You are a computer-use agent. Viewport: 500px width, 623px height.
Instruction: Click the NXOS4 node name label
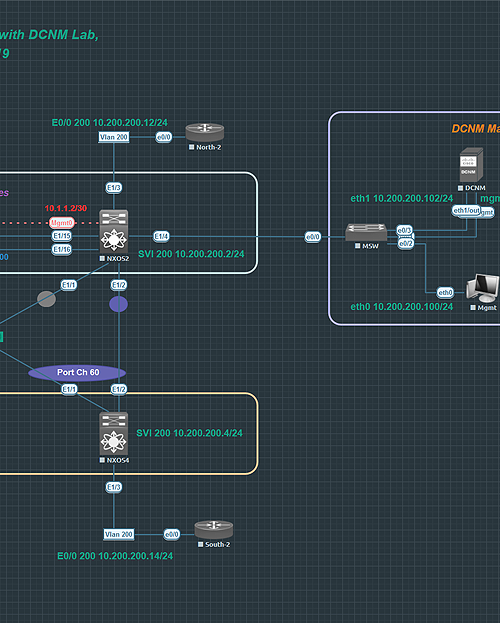(x=118, y=460)
